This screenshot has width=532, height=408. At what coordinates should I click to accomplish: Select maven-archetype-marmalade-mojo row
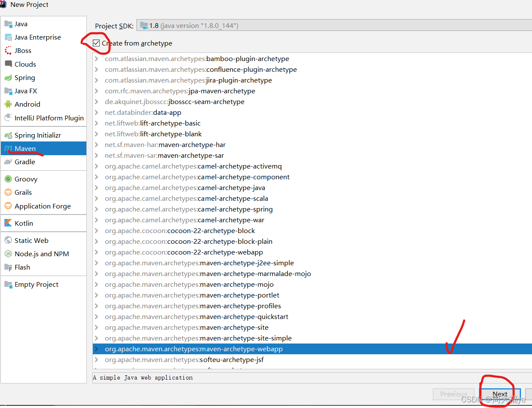click(312, 274)
